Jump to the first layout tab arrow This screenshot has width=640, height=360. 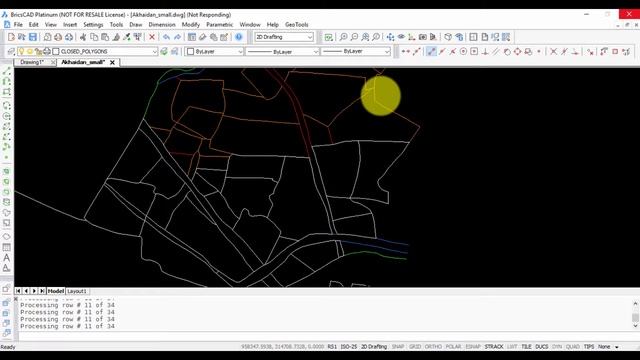point(18,291)
